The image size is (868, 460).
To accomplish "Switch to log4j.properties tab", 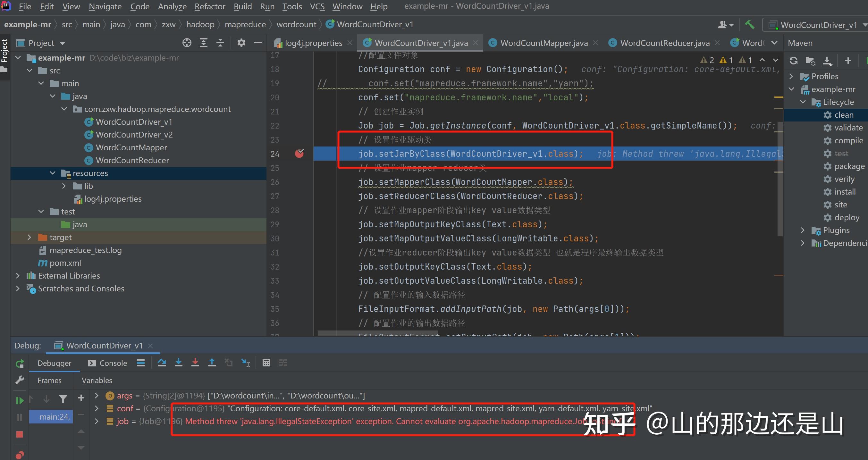I will (x=313, y=43).
